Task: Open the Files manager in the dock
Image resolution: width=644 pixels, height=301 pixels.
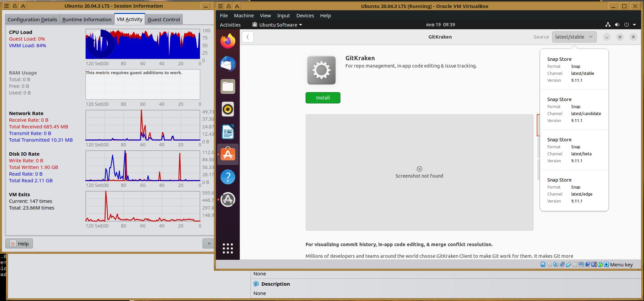Action: (x=228, y=86)
